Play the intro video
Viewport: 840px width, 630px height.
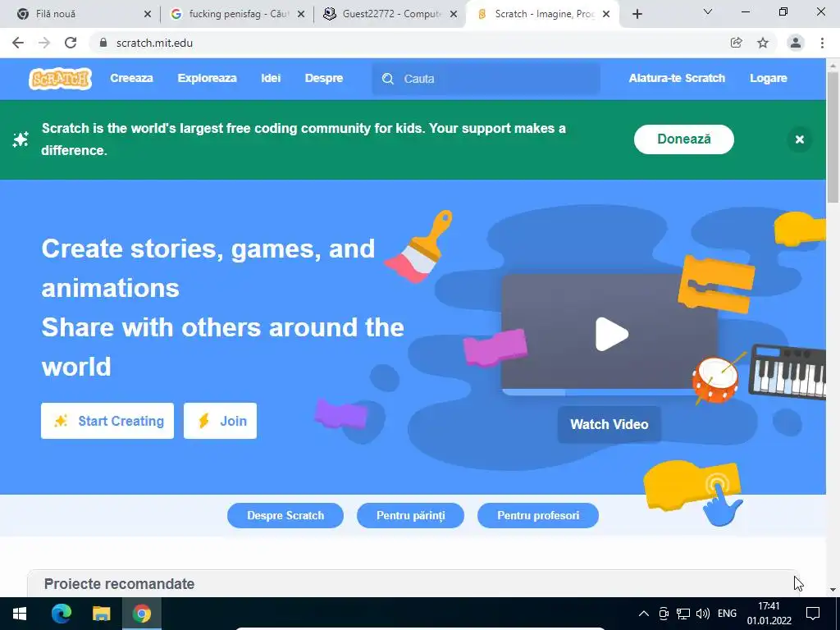[x=611, y=334]
